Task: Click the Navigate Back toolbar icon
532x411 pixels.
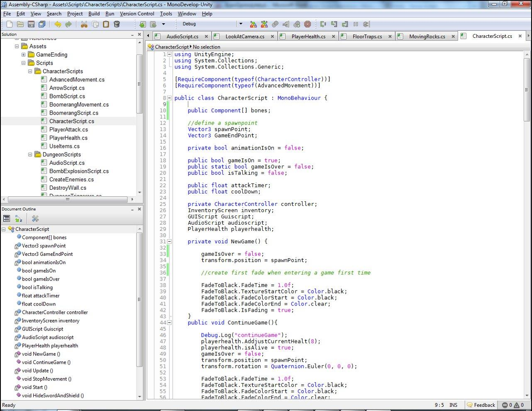Action: point(142,24)
